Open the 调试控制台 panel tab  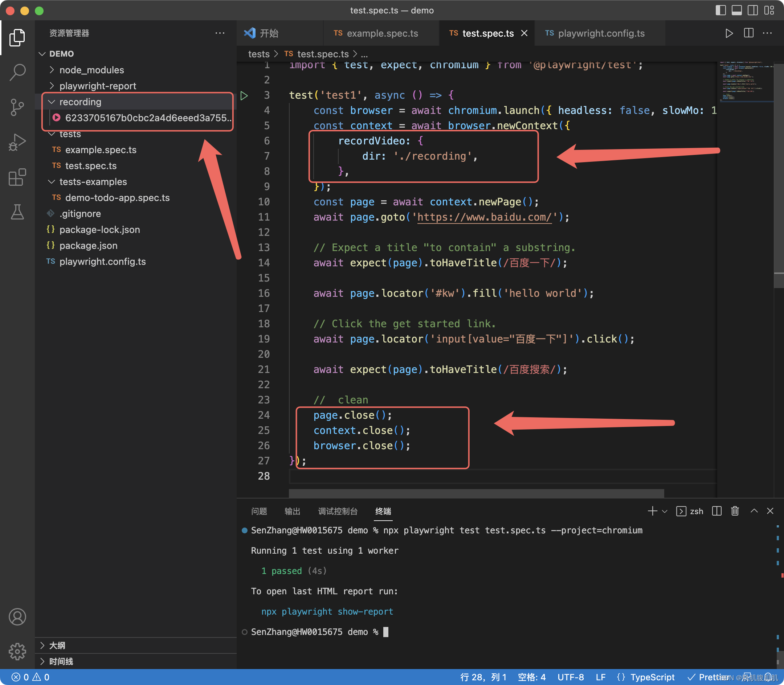338,511
